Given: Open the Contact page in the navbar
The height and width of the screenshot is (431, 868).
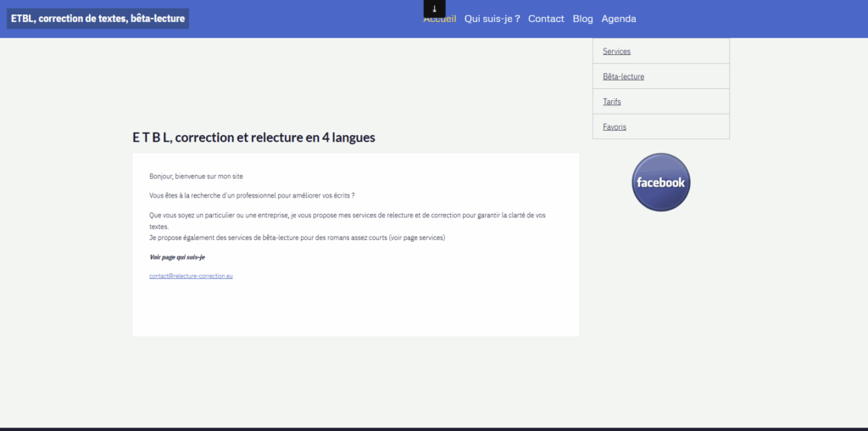Looking at the screenshot, I should 546,19.
